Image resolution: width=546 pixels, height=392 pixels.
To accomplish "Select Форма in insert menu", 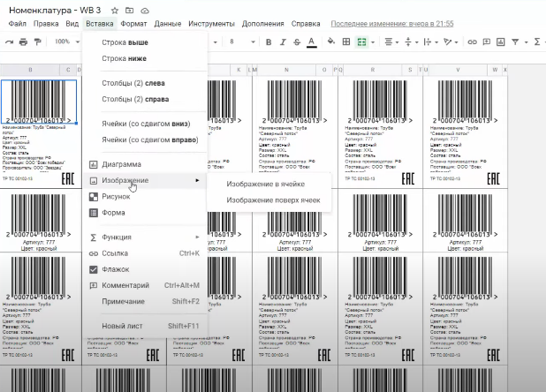I will click(145, 213).
